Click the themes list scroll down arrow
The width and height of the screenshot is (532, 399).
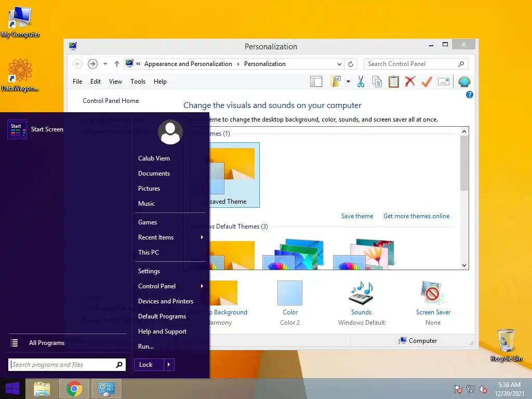464,265
